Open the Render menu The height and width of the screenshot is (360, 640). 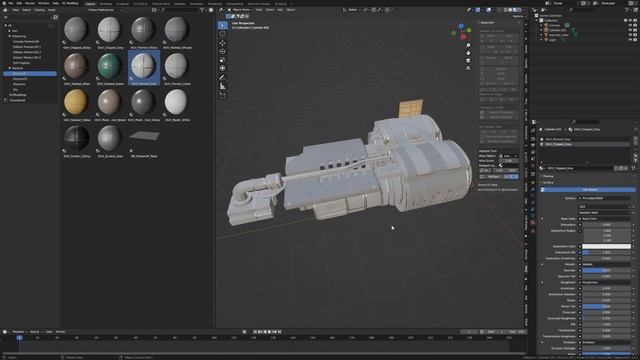30,3
